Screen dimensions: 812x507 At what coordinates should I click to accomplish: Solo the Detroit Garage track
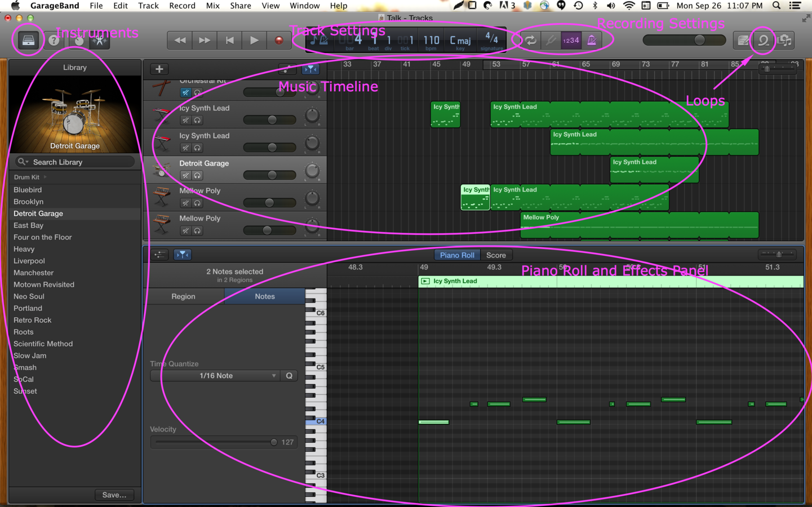(x=197, y=175)
